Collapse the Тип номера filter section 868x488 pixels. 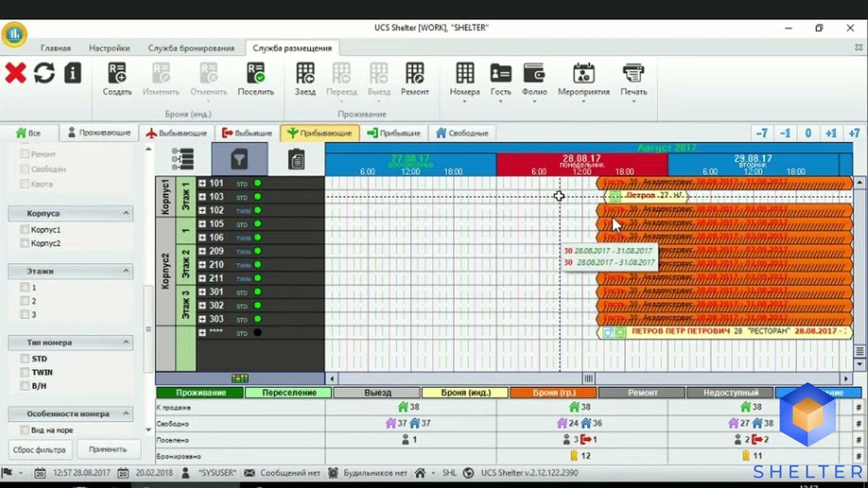tap(126, 342)
